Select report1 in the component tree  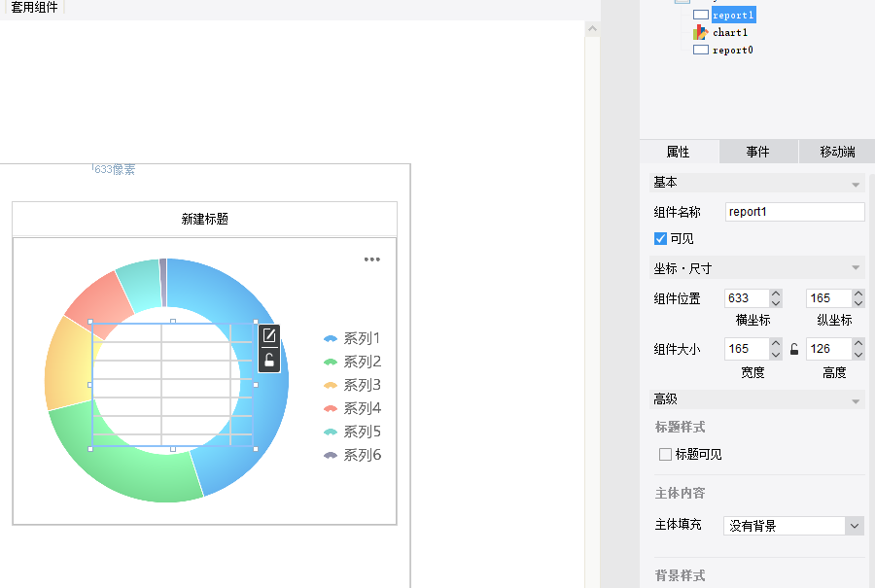pos(732,15)
